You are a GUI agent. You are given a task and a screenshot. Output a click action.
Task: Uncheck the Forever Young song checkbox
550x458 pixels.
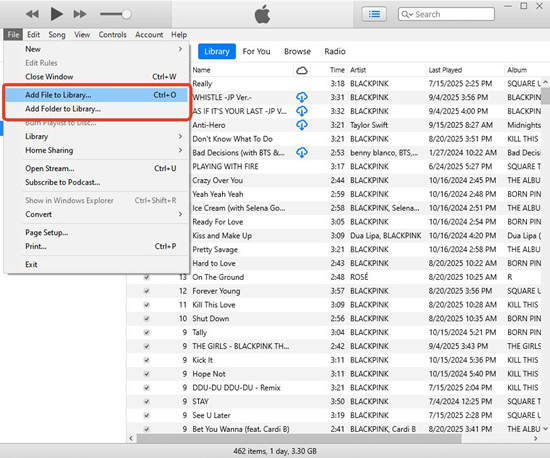coord(147,291)
